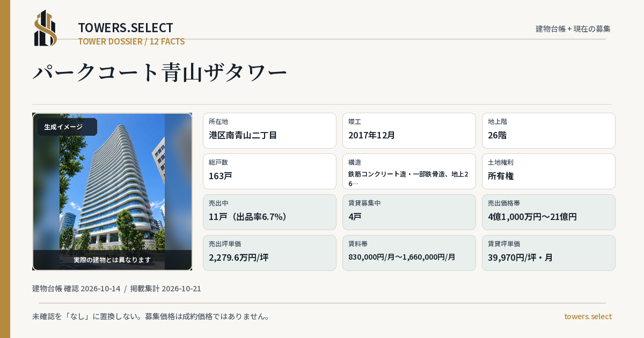The height and width of the screenshot is (338, 644).
Task: Select the 賃料帯 830,000円/月 card
Action: 409,253
